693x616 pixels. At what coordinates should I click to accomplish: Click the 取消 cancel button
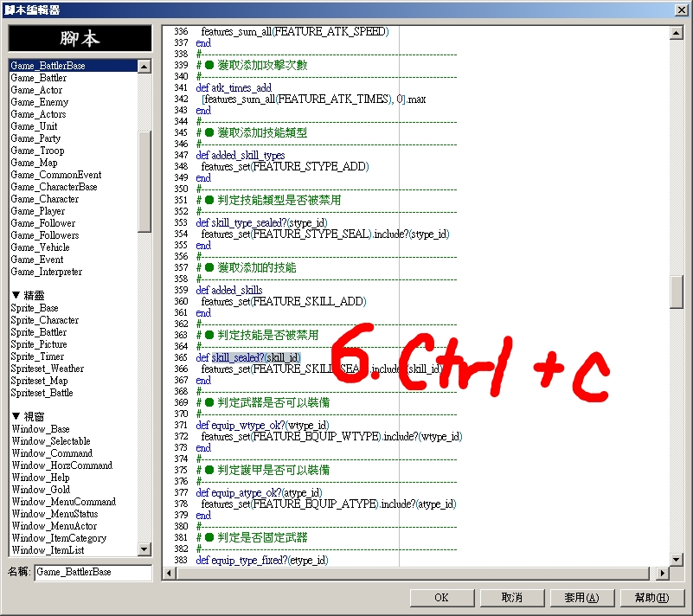(512, 598)
